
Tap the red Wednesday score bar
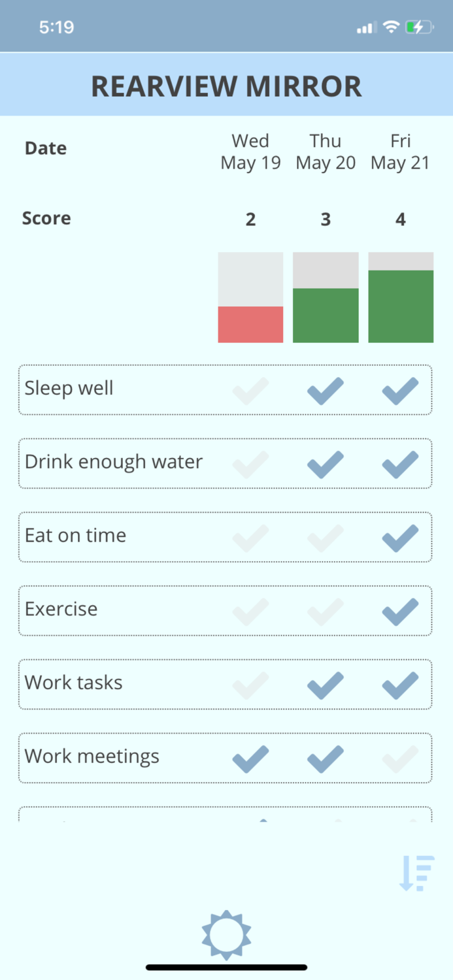tap(250, 324)
